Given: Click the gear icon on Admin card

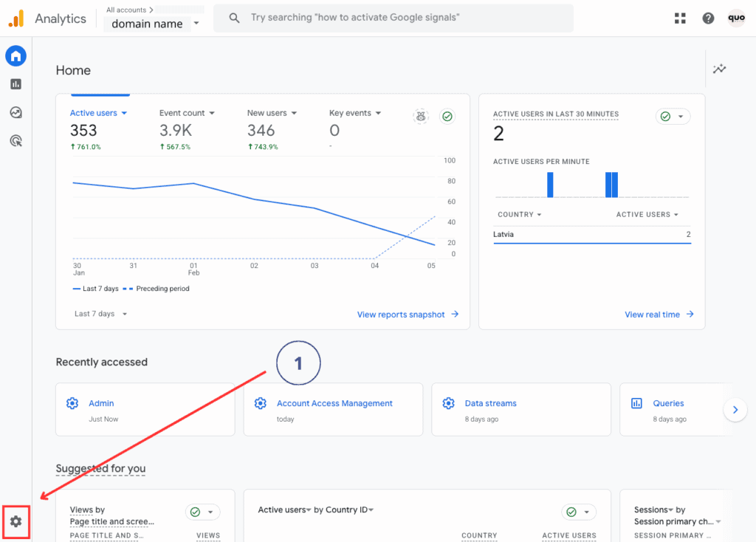Looking at the screenshot, I should [x=72, y=403].
